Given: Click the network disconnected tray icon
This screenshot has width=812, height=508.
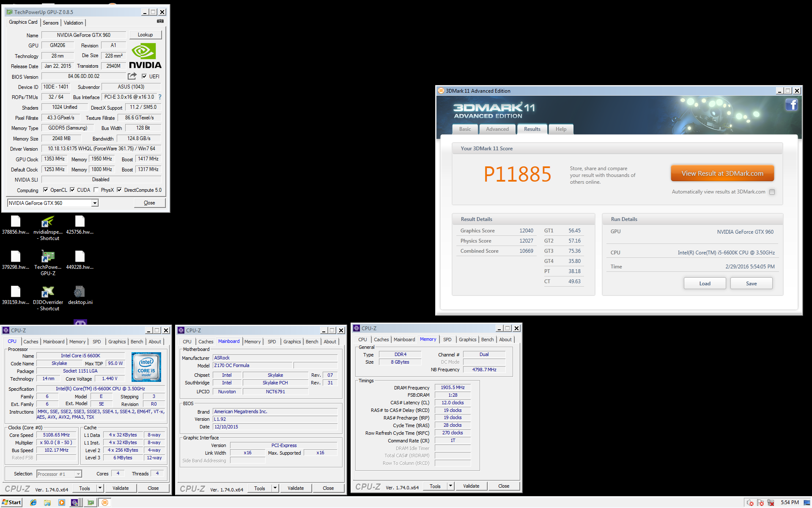Looking at the screenshot, I should [771, 502].
